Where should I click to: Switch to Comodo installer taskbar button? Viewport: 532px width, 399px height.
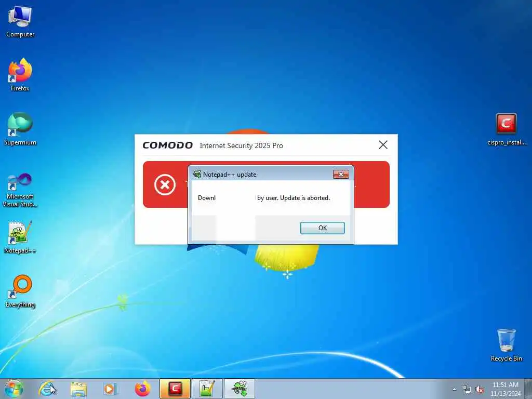click(175, 389)
